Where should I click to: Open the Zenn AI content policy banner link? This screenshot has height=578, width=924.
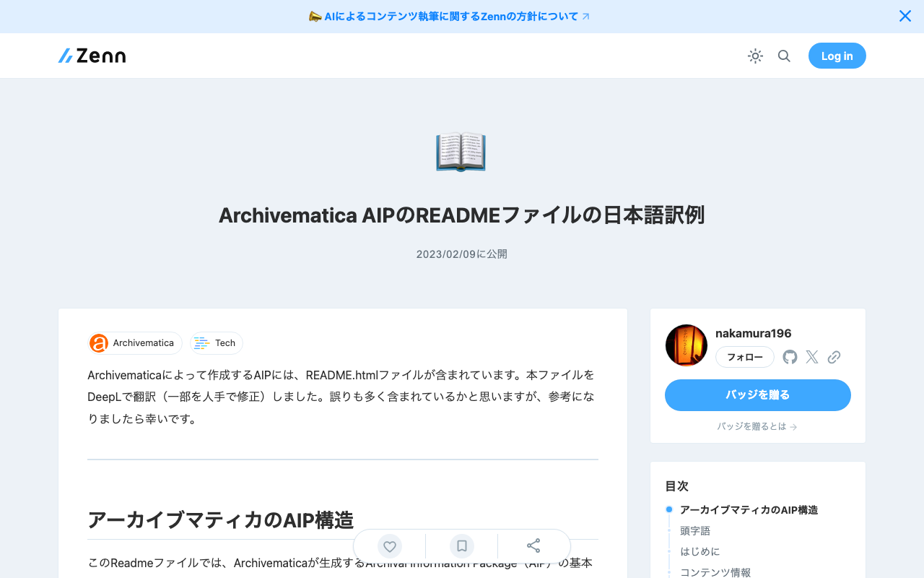point(449,16)
